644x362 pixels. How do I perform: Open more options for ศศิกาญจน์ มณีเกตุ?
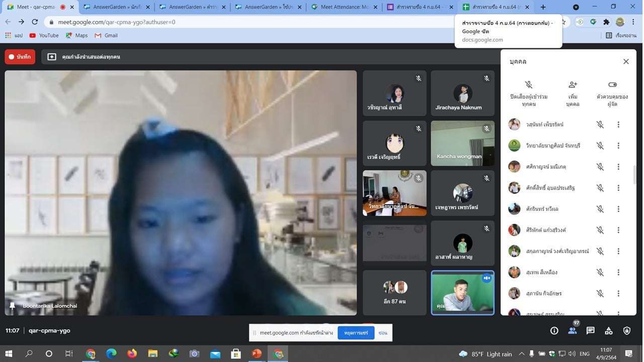pos(618,167)
